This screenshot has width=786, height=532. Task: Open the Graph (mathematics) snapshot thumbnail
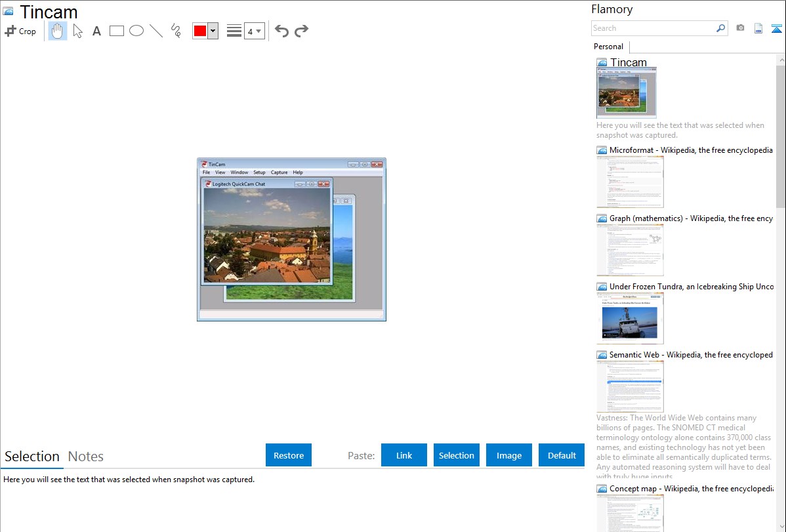point(630,250)
